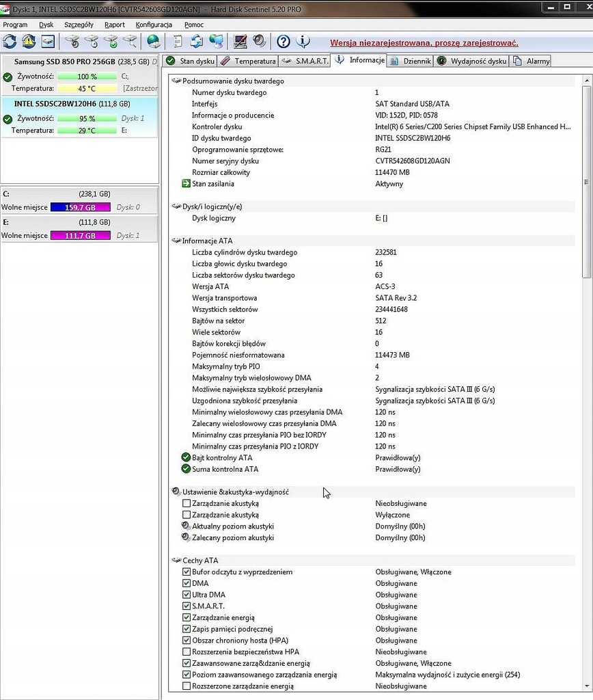Toggle the Rozszerzenia bezpieczeństwa HPA checkbox
This screenshot has width=593, height=700.
pyautogui.click(x=187, y=651)
